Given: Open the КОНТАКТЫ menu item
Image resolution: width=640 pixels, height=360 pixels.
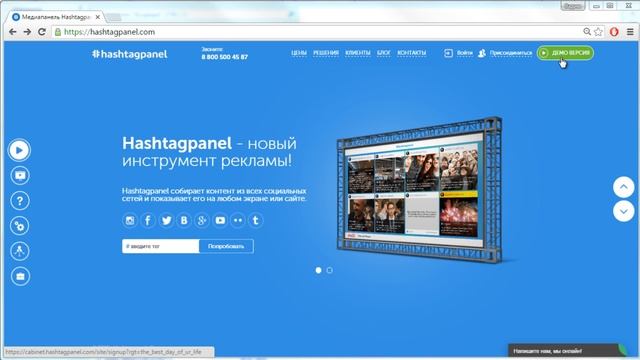Looking at the screenshot, I should tap(411, 53).
